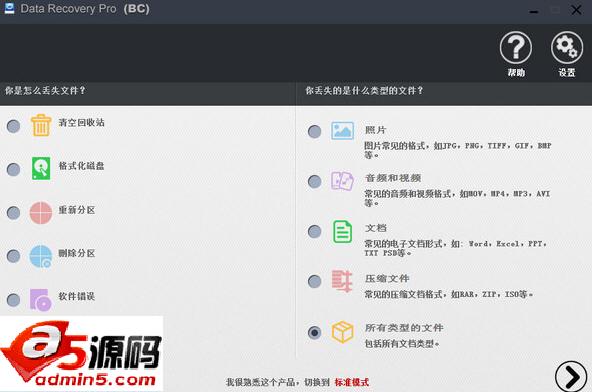
Task: Select the 压缩文件 radio button
Action: 314,281
